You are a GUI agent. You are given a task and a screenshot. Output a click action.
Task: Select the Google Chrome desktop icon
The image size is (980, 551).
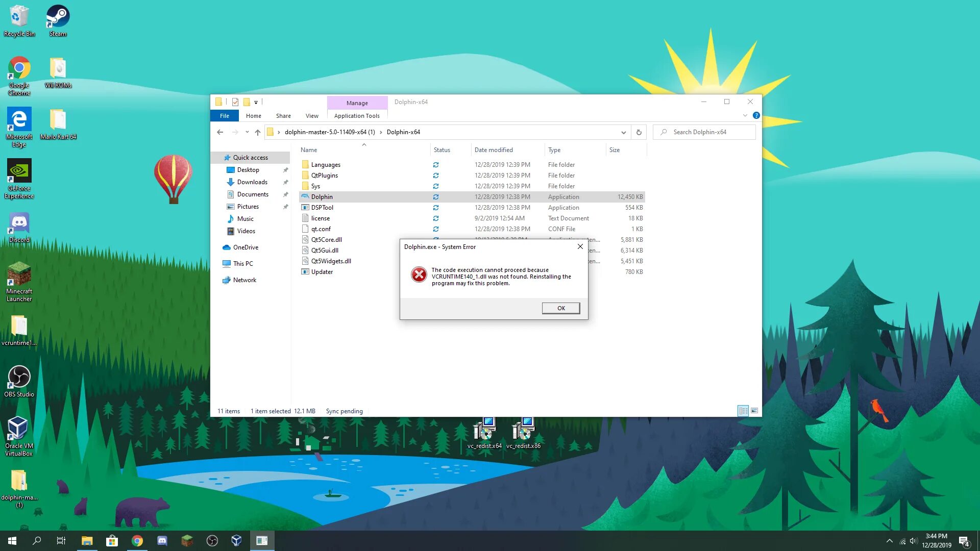click(19, 76)
